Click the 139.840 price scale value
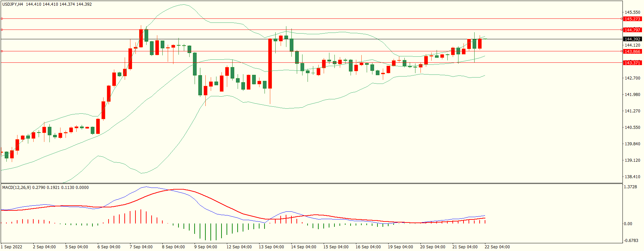The width and height of the screenshot is (644, 251). pos(632,144)
